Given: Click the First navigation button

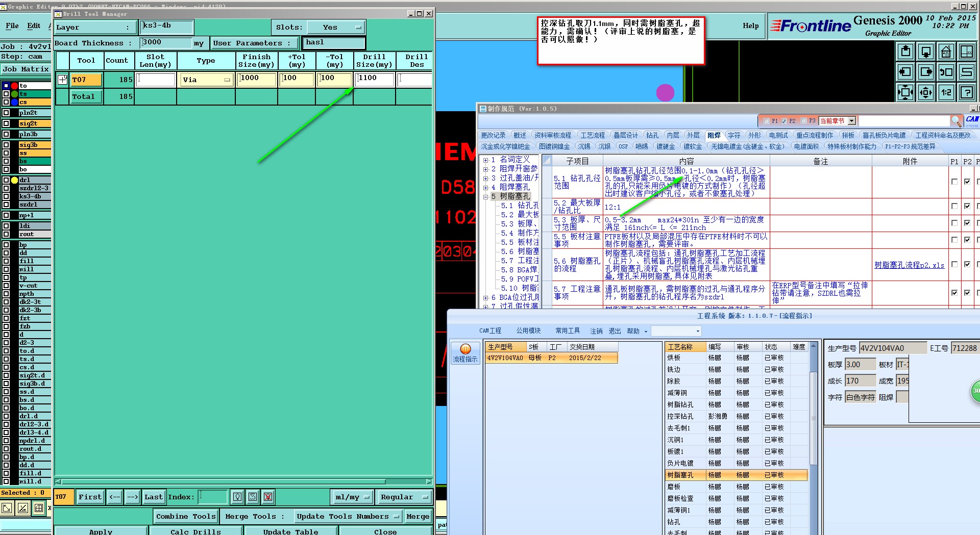Looking at the screenshot, I should (x=90, y=497).
